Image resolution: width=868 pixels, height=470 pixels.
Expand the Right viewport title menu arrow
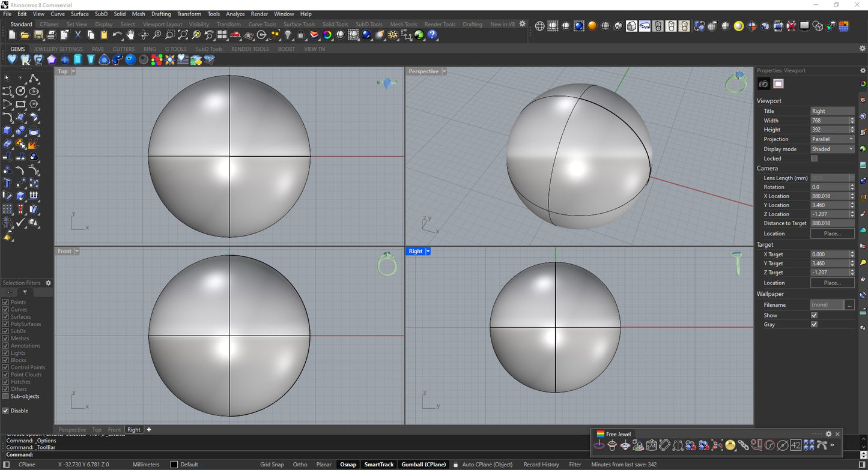(428, 252)
